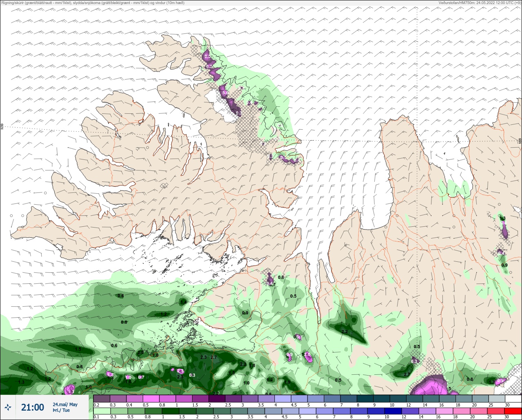
Task: Click the Veðurstofan logo icon beside the time
Action: pyautogui.click(x=8, y=407)
